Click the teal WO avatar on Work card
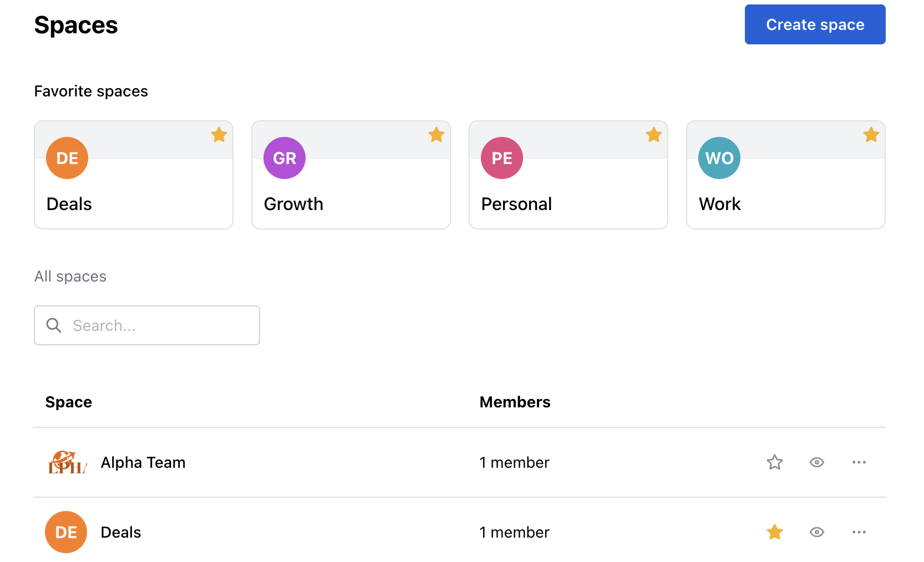924x562 pixels. click(x=719, y=158)
